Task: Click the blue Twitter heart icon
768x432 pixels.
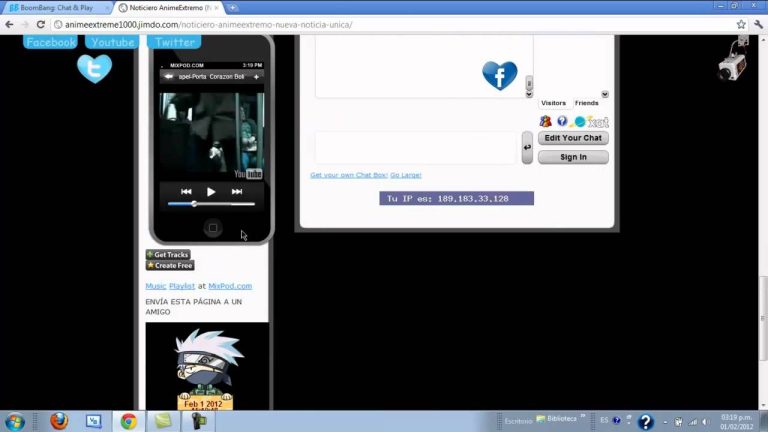Action: (x=95, y=68)
